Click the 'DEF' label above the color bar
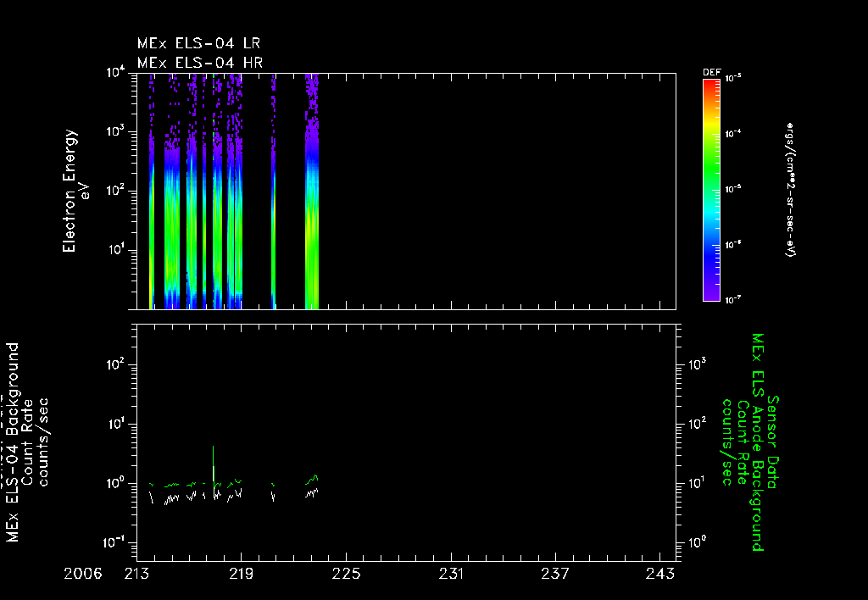 (711, 73)
